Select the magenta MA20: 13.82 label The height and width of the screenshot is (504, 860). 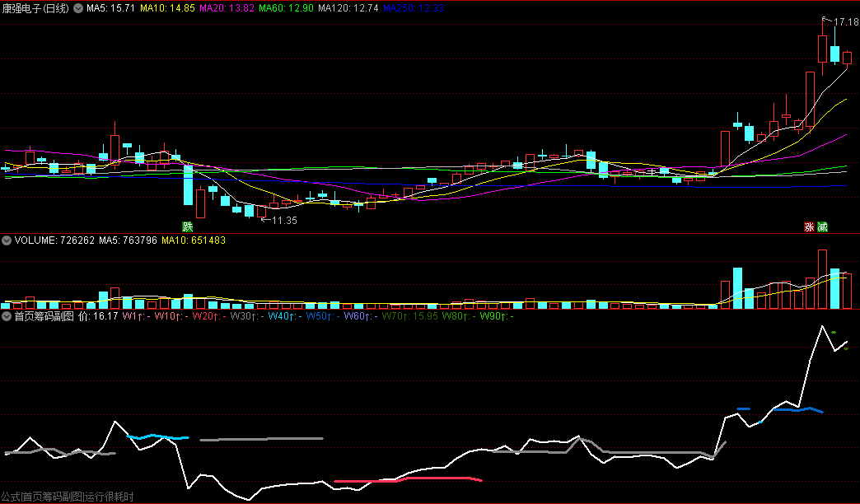click(x=227, y=8)
